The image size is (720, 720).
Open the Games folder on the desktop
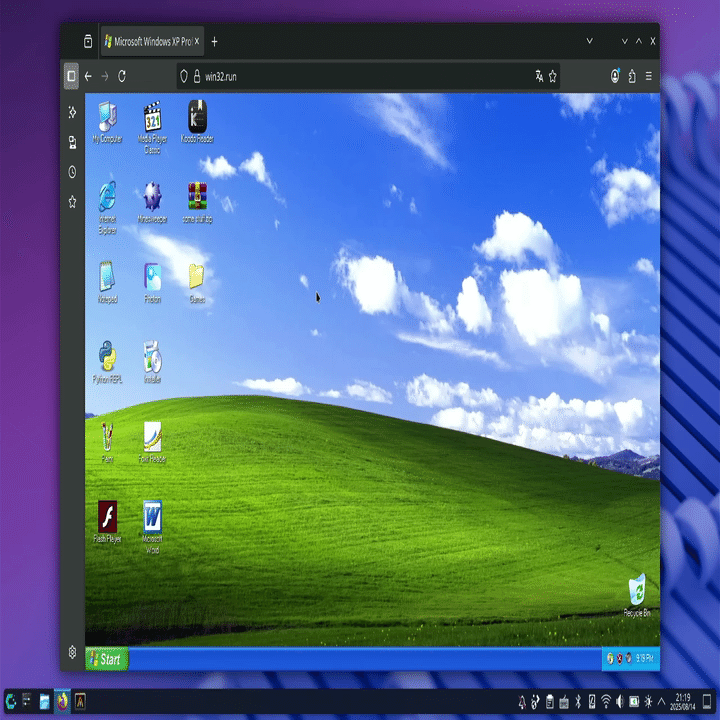pyautogui.click(x=197, y=282)
